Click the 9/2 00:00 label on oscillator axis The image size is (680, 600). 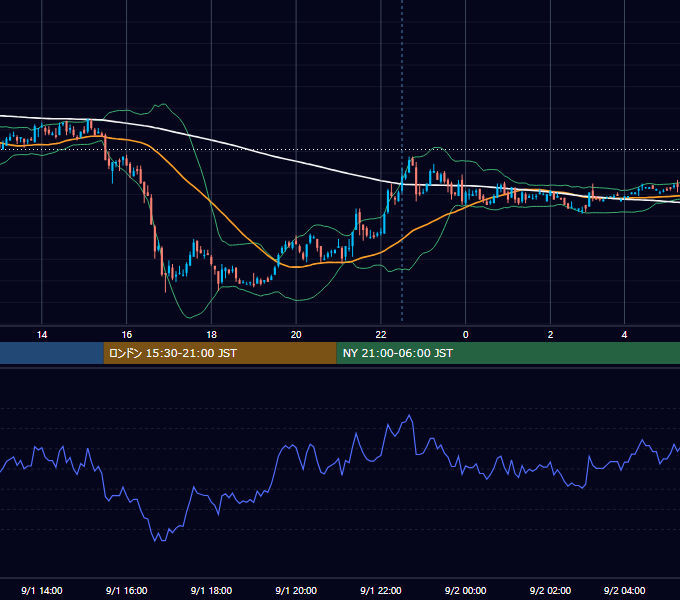pyautogui.click(x=465, y=590)
